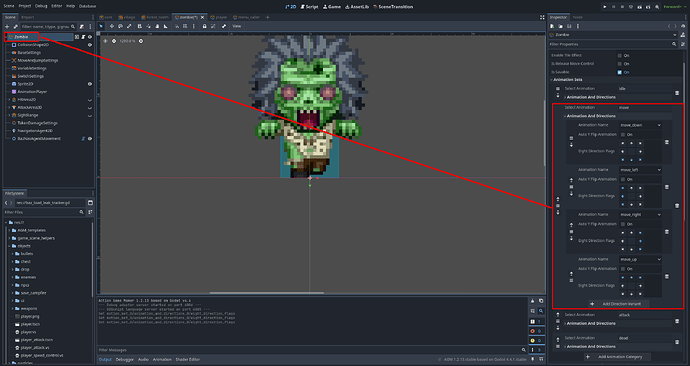The image size is (690, 366).
Task: Open the AssetLib workspace
Action: pyautogui.click(x=357, y=7)
